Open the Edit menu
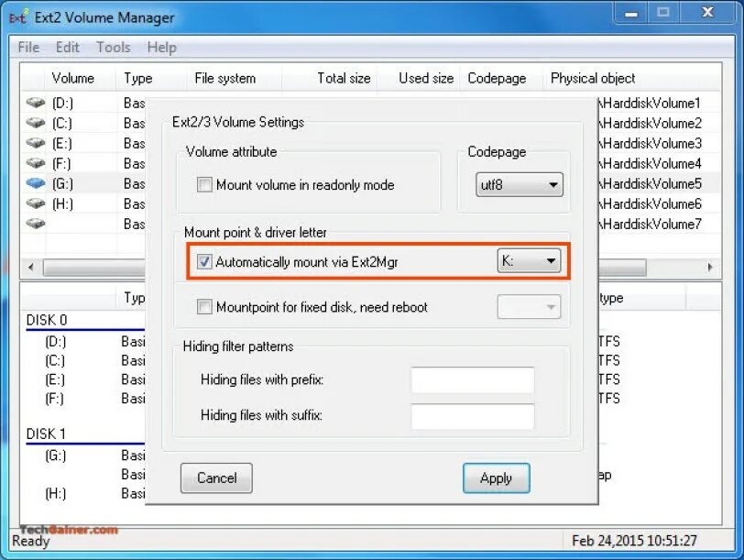 pyautogui.click(x=67, y=47)
